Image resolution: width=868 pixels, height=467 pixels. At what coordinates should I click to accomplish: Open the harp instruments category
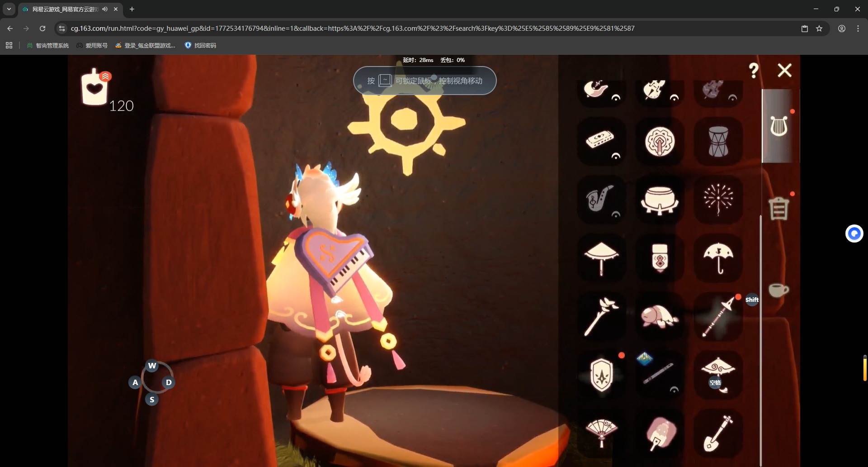point(779,126)
